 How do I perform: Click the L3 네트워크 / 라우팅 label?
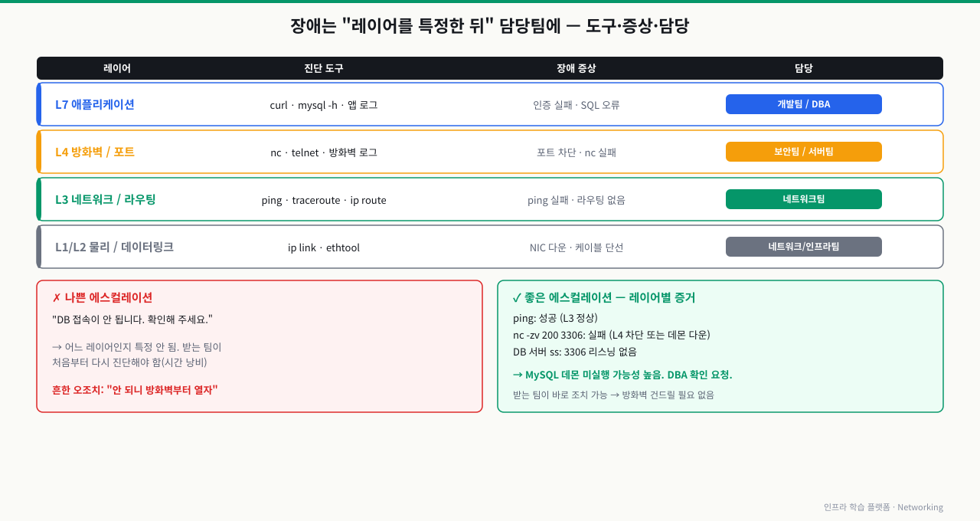point(106,199)
